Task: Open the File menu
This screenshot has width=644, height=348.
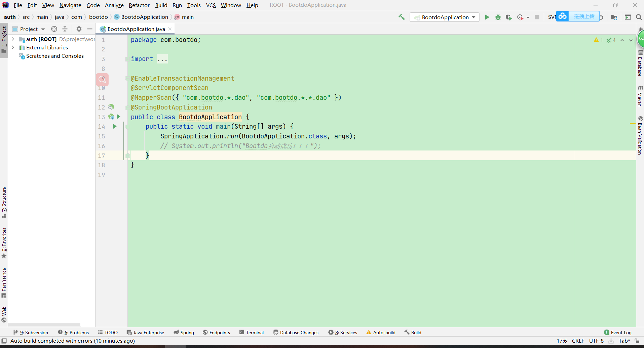Action: pyautogui.click(x=18, y=5)
